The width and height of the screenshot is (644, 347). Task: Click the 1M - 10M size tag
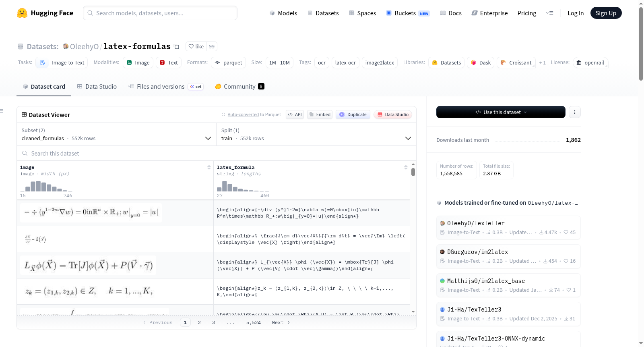click(x=279, y=62)
